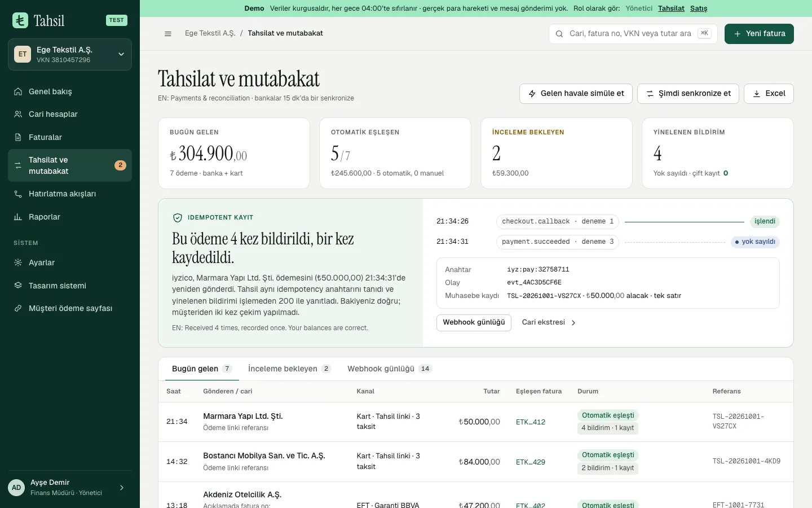Open Webhook günlüğü button in idempotent panel
This screenshot has height=508, width=812.
pyautogui.click(x=474, y=323)
